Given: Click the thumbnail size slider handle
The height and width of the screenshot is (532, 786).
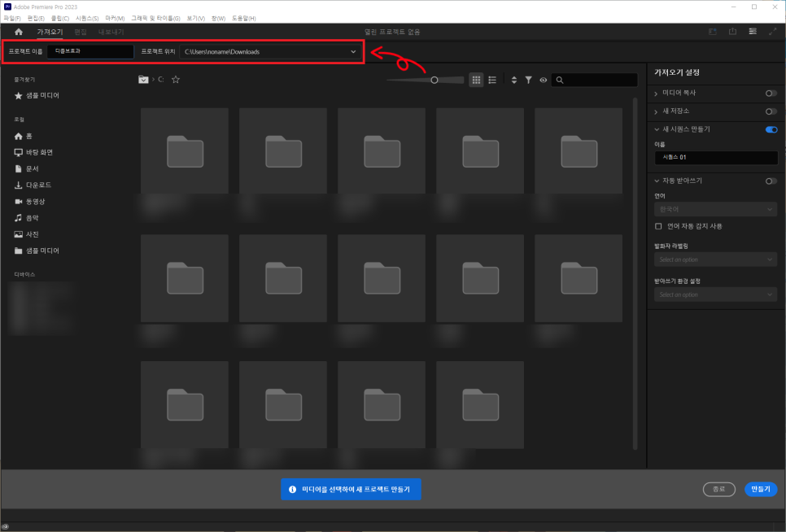Looking at the screenshot, I should pos(434,80).
